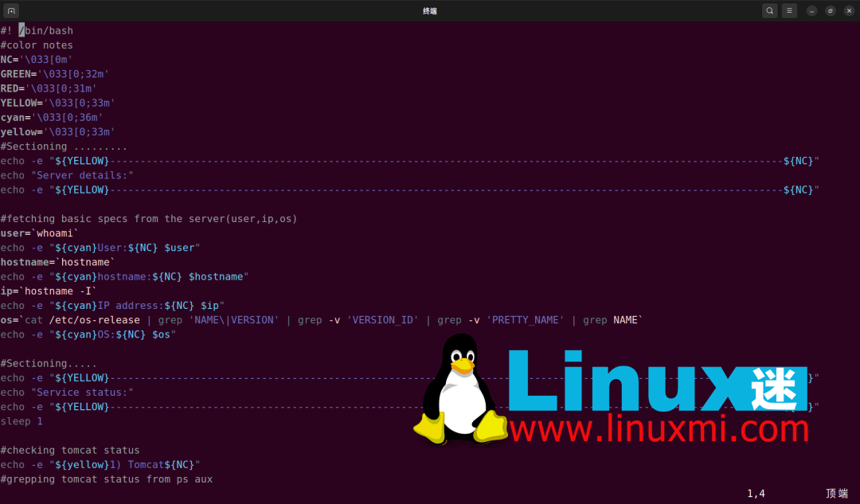Restore the terminal window size
Screen dimensions: 860x504
(829, 10)
